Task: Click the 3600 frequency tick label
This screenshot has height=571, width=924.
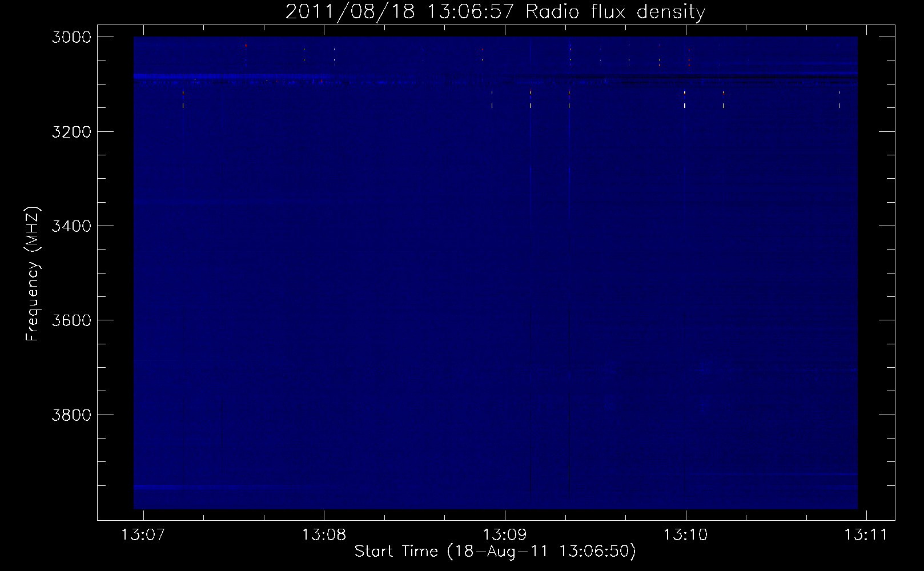Action: pyautogui.click(x=71, y=320)
